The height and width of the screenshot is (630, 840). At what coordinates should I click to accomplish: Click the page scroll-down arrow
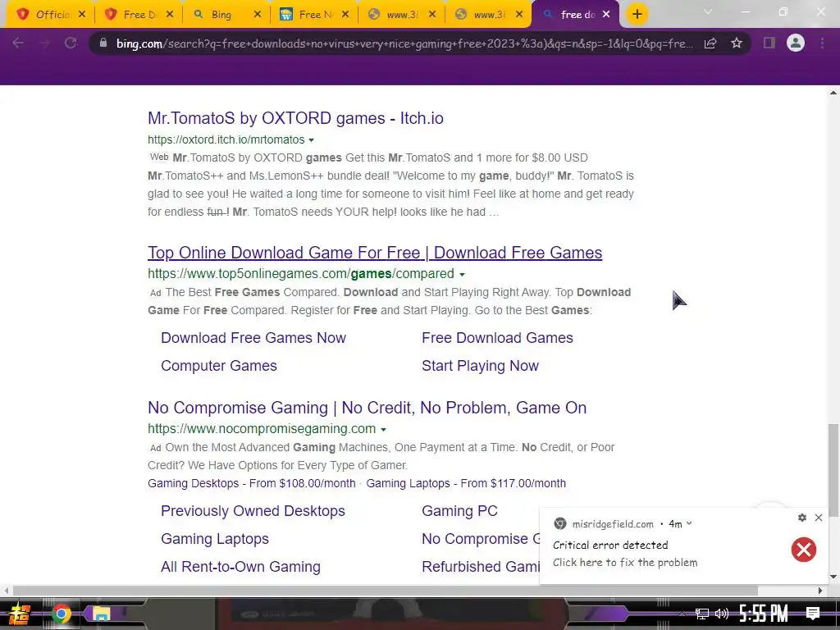(833, 577)
